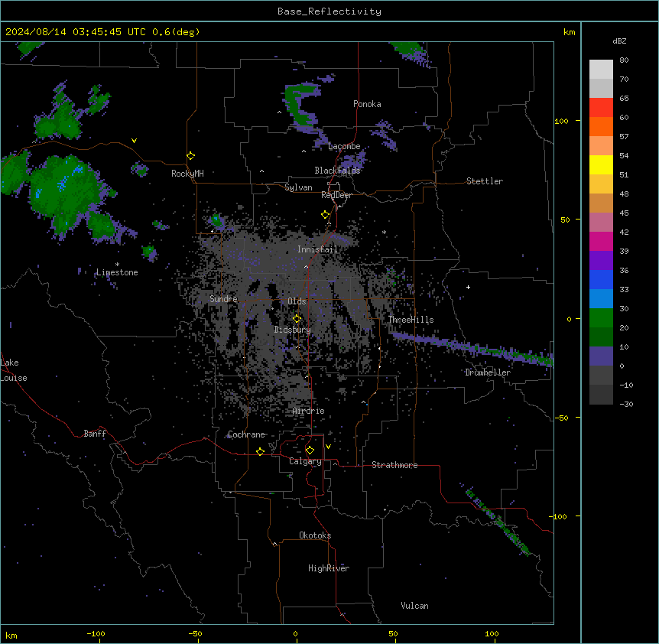
Task: Select the Drumheller label
Action: pos(488,372)
